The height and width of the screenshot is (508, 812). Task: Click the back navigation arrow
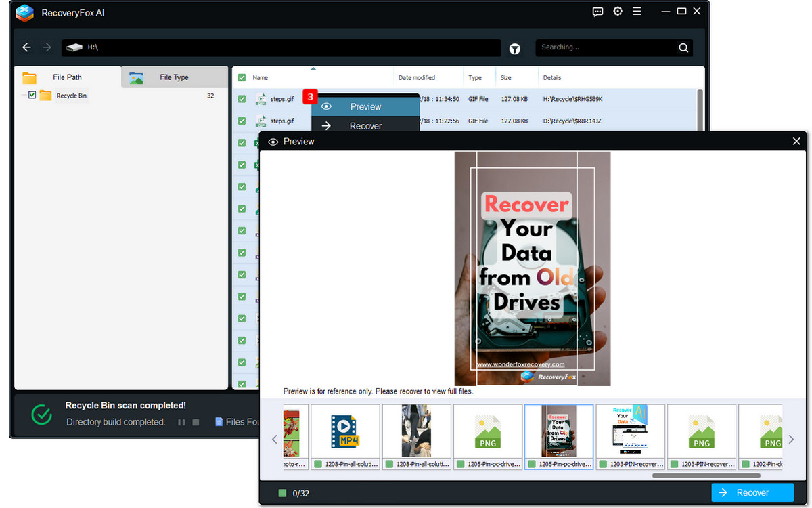pos(26,47)
